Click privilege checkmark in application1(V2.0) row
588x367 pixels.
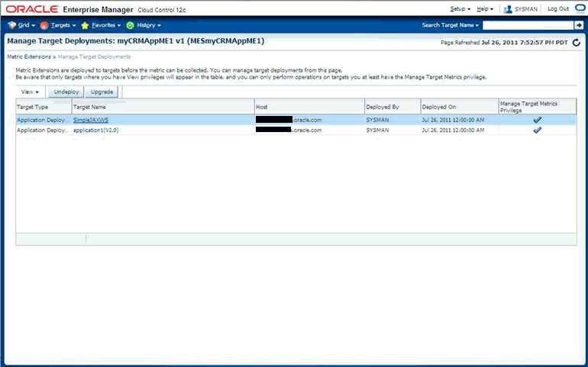538,130
